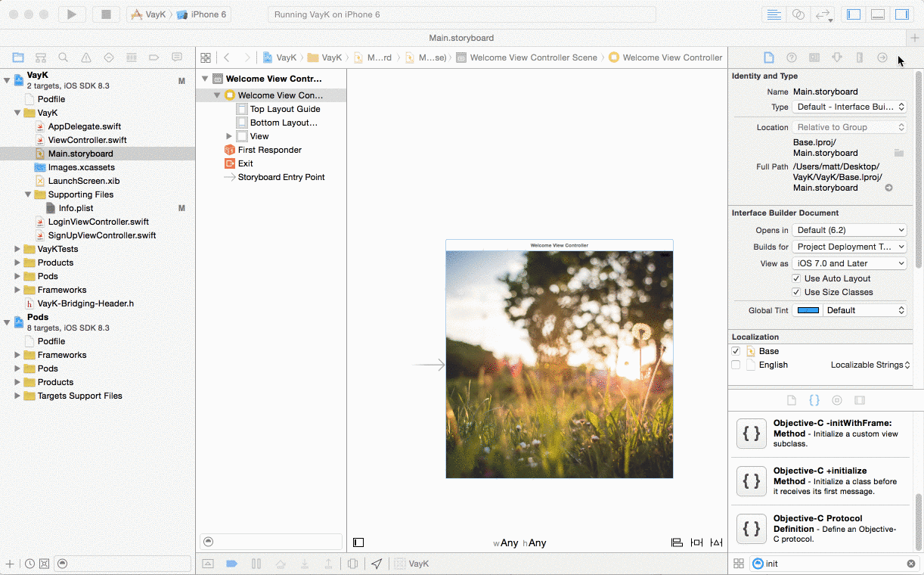
Task: Toggle the document outline sidebar
Action: pyautogui.click(x=358, y=542)
